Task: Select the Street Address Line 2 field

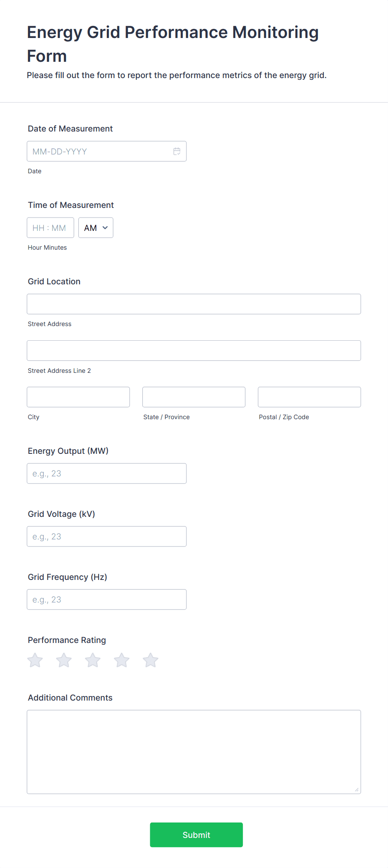Action: click(x=194, y=351)
